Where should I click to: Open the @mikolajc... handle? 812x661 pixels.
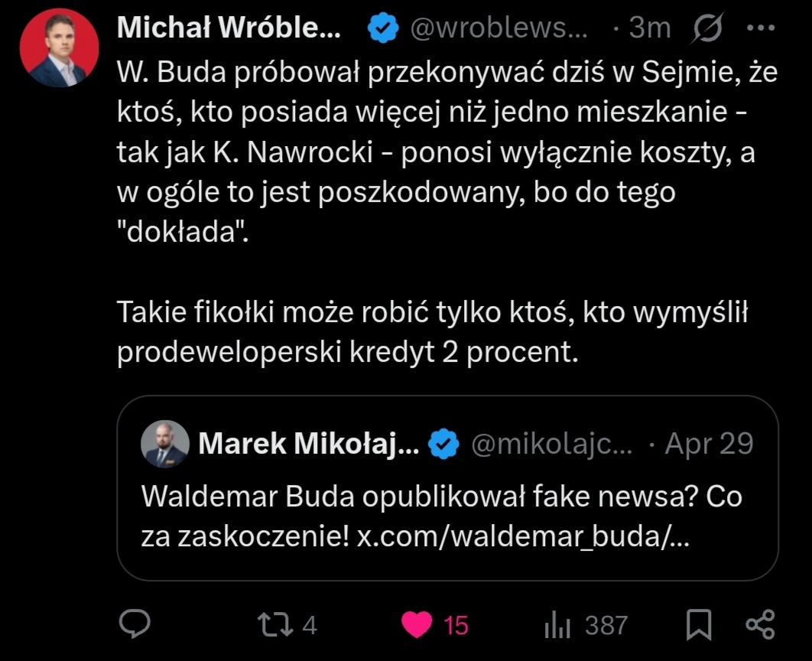click(551, 444)
